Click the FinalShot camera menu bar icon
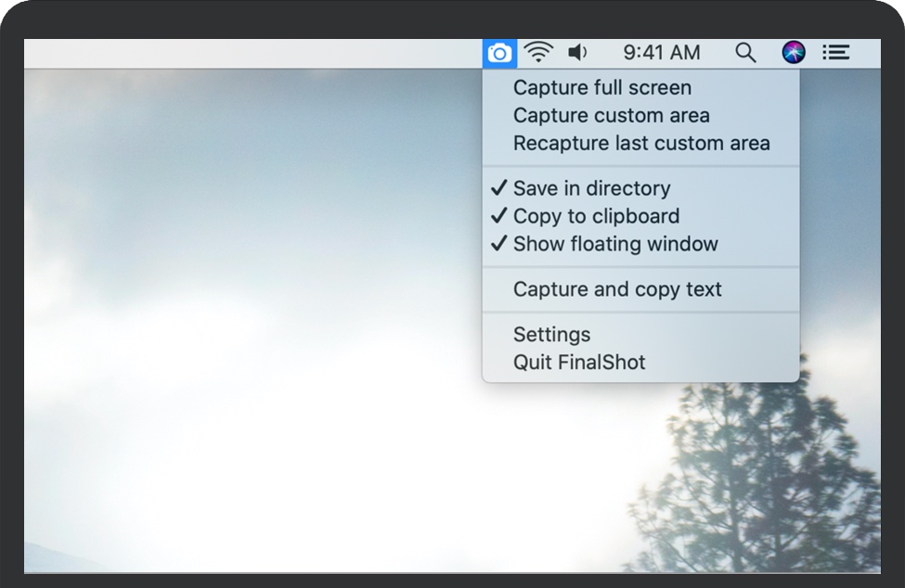 click(x=499, y=53)
